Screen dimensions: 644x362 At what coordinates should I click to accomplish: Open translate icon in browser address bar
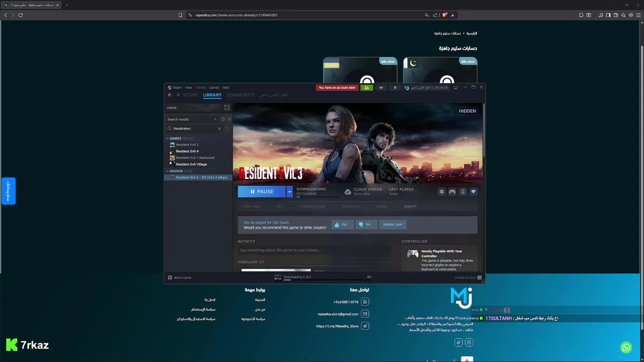coord(427,15)
